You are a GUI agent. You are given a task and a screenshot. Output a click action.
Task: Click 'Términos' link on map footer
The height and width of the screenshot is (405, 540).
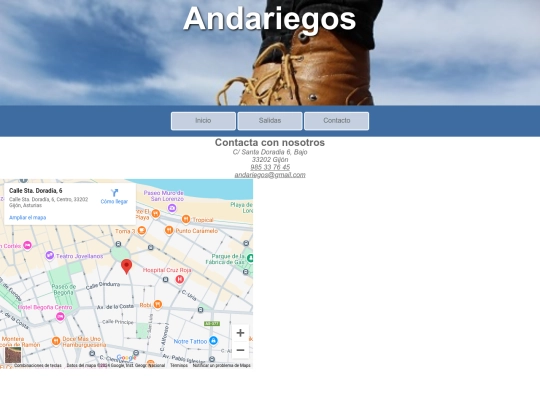[179, 365]
